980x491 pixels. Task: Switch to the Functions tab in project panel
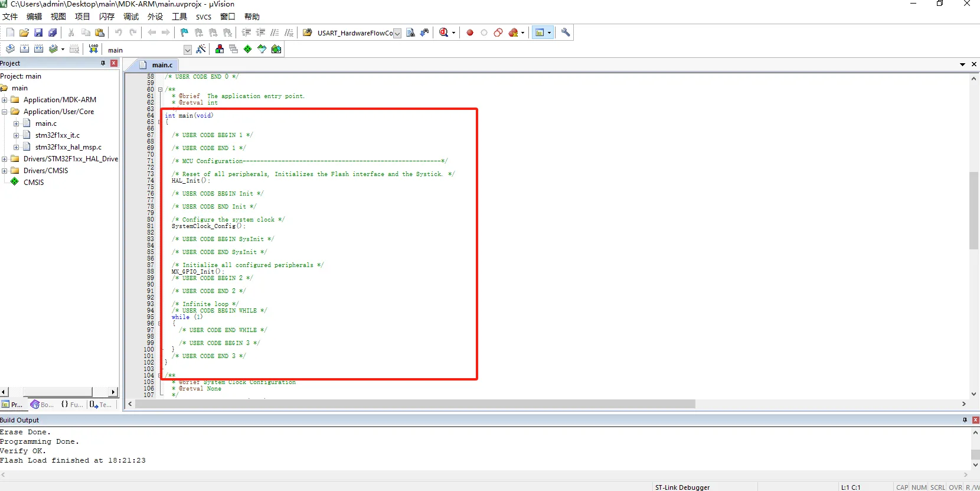pos(72,405)
